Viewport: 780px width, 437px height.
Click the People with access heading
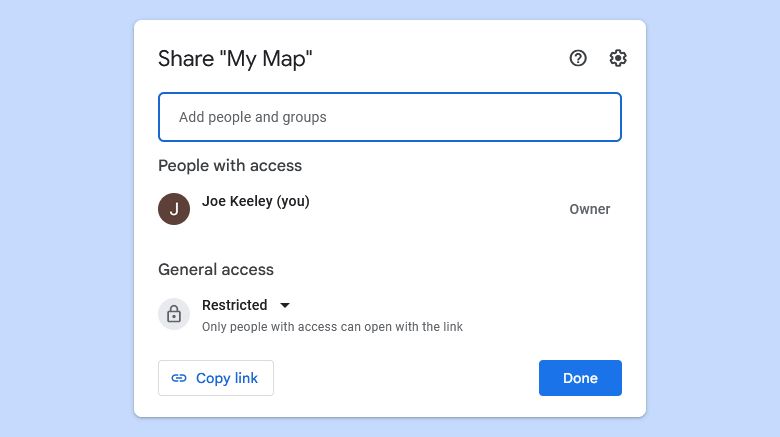tap(230, 165)
